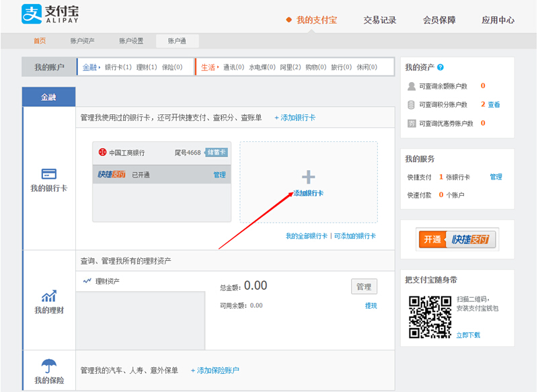Screen dimensions: 538x392
Task: Click the person icon beside 可查询余额账户数
Action: pos(412,86)
